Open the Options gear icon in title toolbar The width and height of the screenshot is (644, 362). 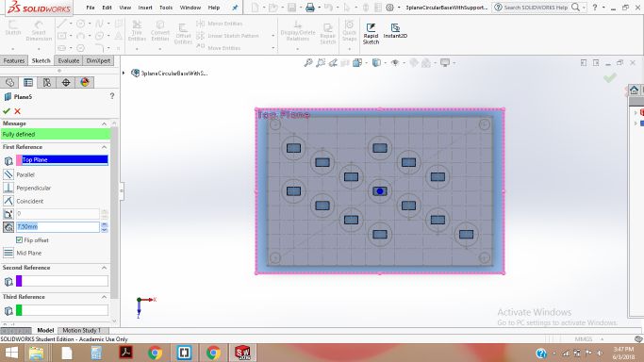(x=389, y=8)
